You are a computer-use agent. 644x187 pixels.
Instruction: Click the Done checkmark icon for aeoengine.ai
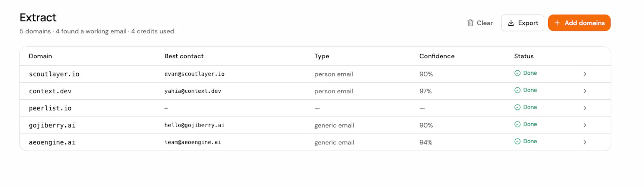point(517,141)
